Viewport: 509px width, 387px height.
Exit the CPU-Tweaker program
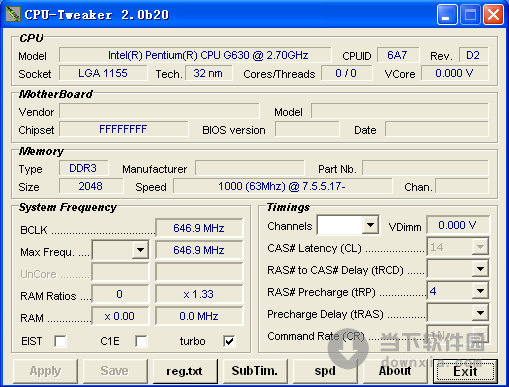(x=465, y=371)
